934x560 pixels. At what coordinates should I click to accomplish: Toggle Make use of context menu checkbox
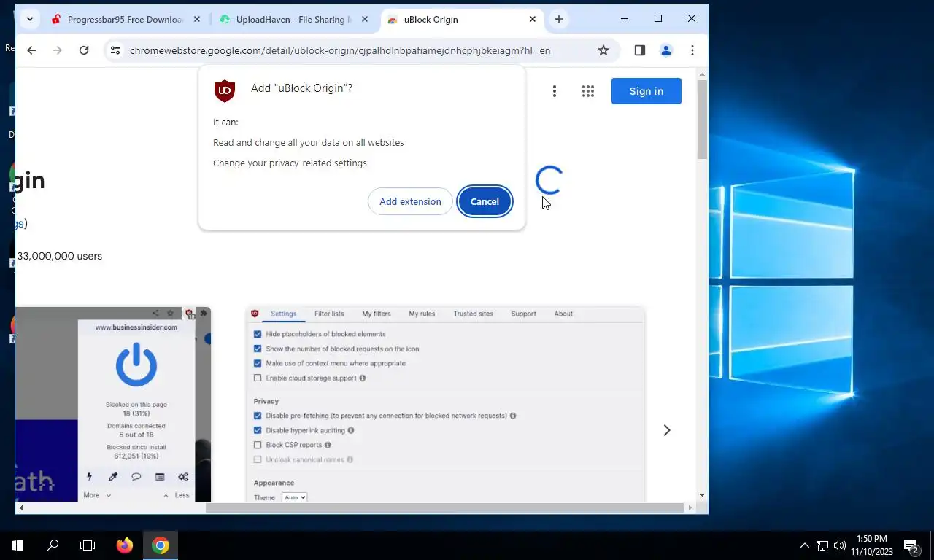(x=258, y=363)
